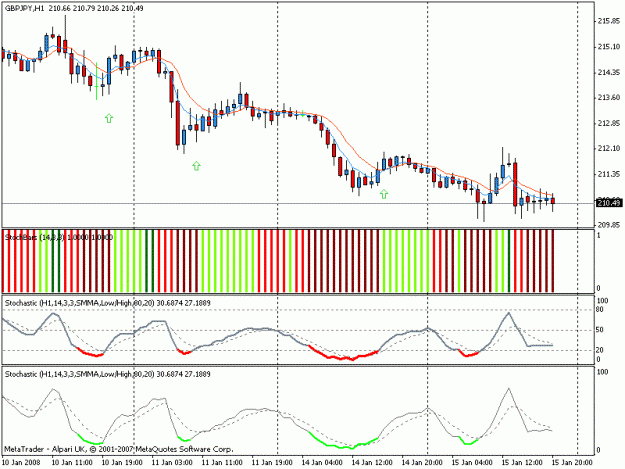Click the 20 level label on the Stochastic scale
Image resolution: width=625 pixels, height=469 pixels.
point(600,350)
